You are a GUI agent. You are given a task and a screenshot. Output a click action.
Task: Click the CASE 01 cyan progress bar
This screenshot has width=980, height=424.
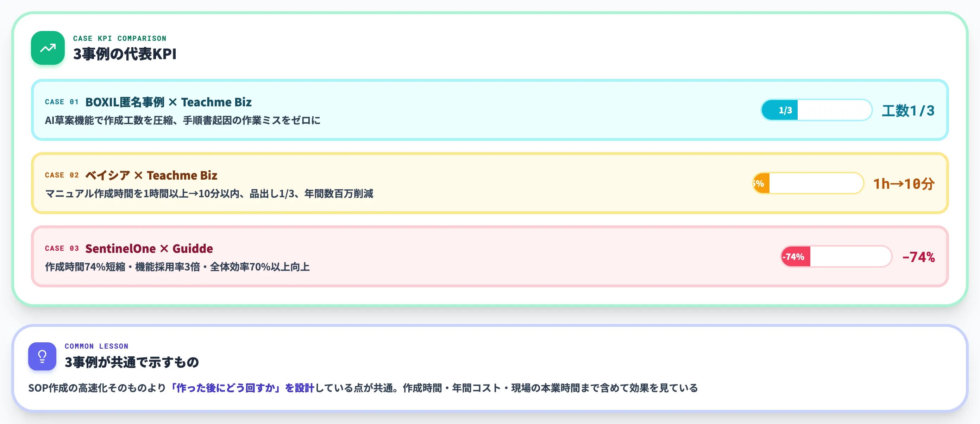(816, 110)
